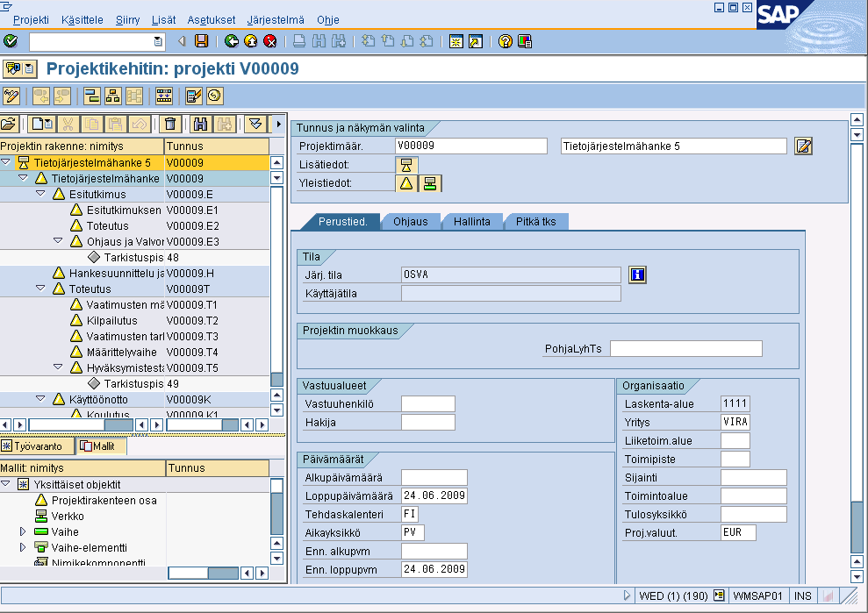Image resolution: width=868 pixels, height=613 pixels.
Task: Click the status bar expand triangle
Action: [627, 595]
